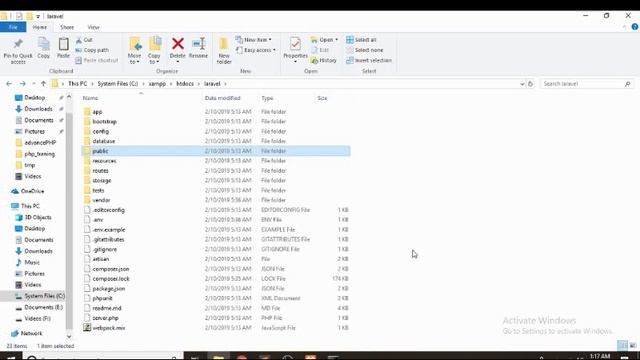Select the routes folder
This screenshot has width=640, height=360.
[216, 171]
